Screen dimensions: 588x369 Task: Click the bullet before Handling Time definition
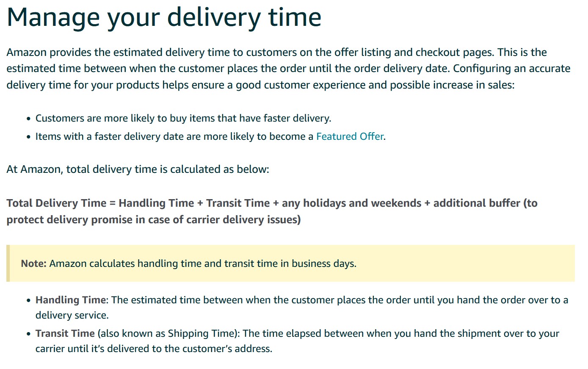pyautogui.click(x=28, y=300)
